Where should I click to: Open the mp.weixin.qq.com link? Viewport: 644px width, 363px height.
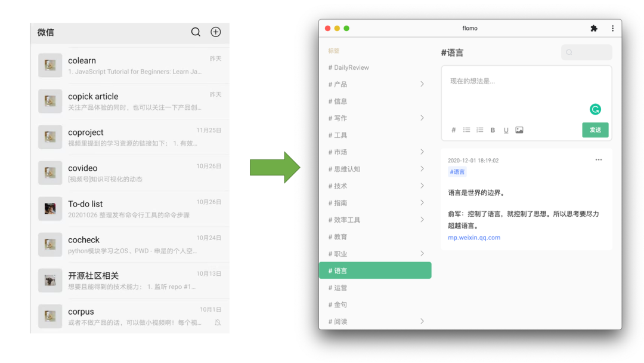(x=474, y=237)
